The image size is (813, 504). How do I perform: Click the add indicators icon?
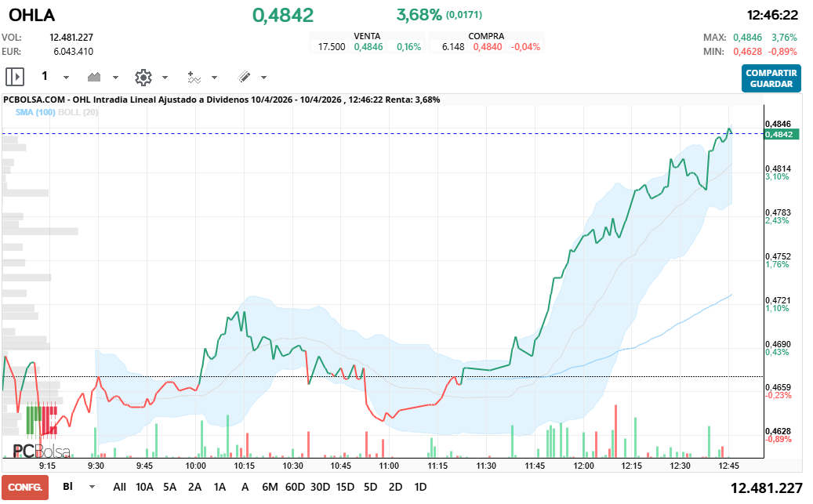194,77
